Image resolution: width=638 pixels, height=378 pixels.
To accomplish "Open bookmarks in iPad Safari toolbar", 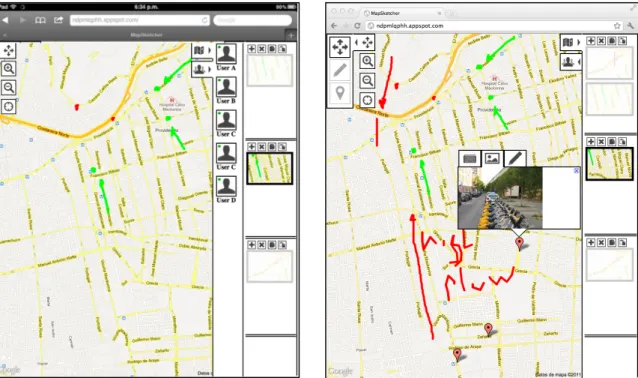I will click(40, 20).
